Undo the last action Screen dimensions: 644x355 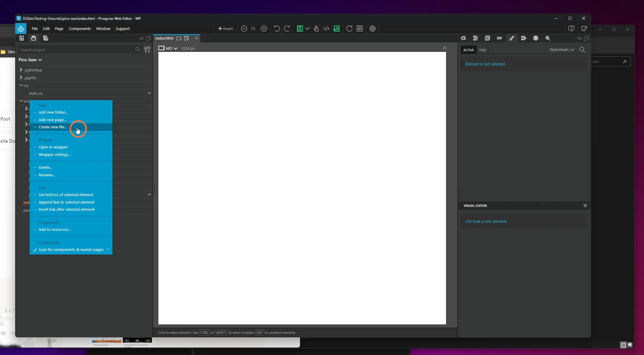277,28
